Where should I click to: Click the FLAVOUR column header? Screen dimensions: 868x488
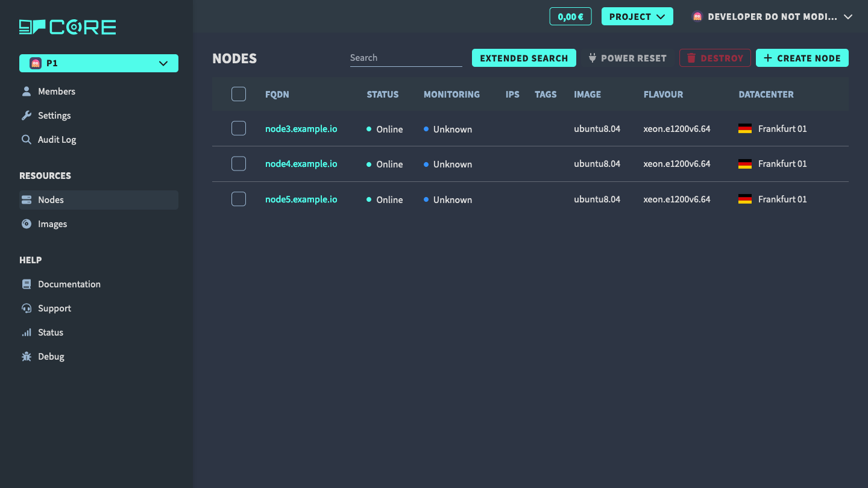click(x=663, y=94)
